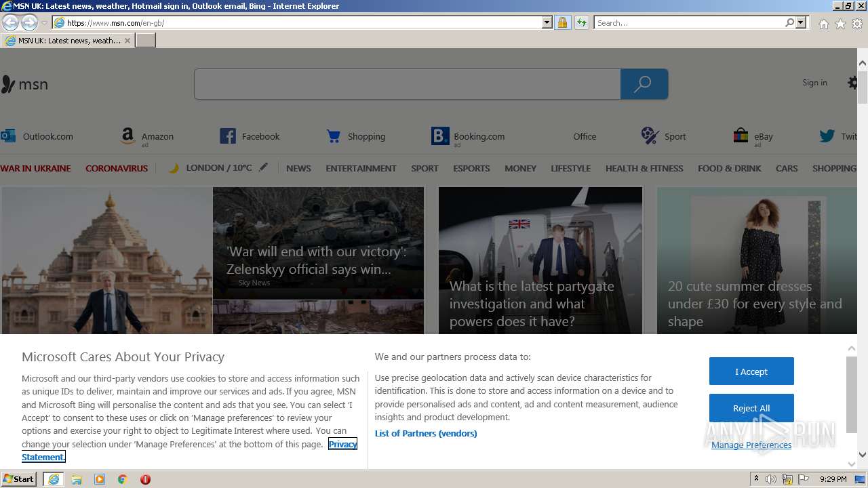Open the 20 cute summer dresses article

coord(757,260)
